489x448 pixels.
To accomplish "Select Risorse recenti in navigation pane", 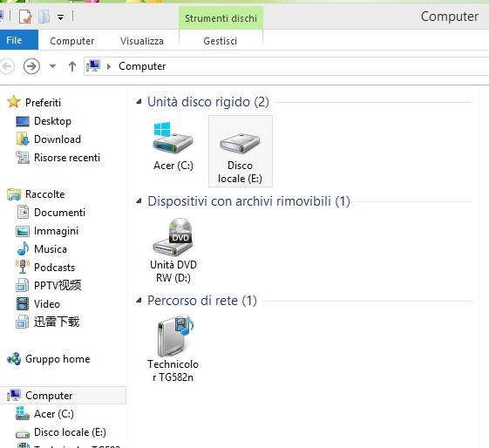I will pyautogui.click(x=67, y=158).
